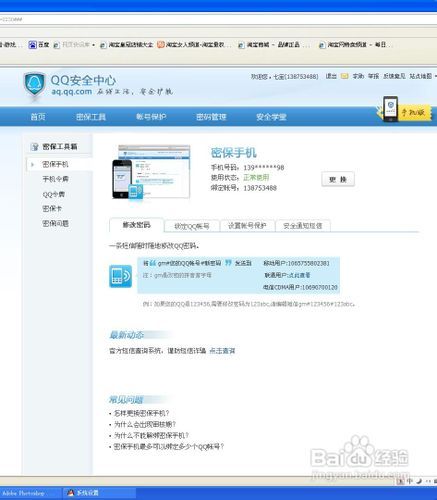Expand the 站点地图 dropdown in header
Image resolution: width=437 pixels, height=500 pixels.
pyautogui.click(x=435, y=76)
